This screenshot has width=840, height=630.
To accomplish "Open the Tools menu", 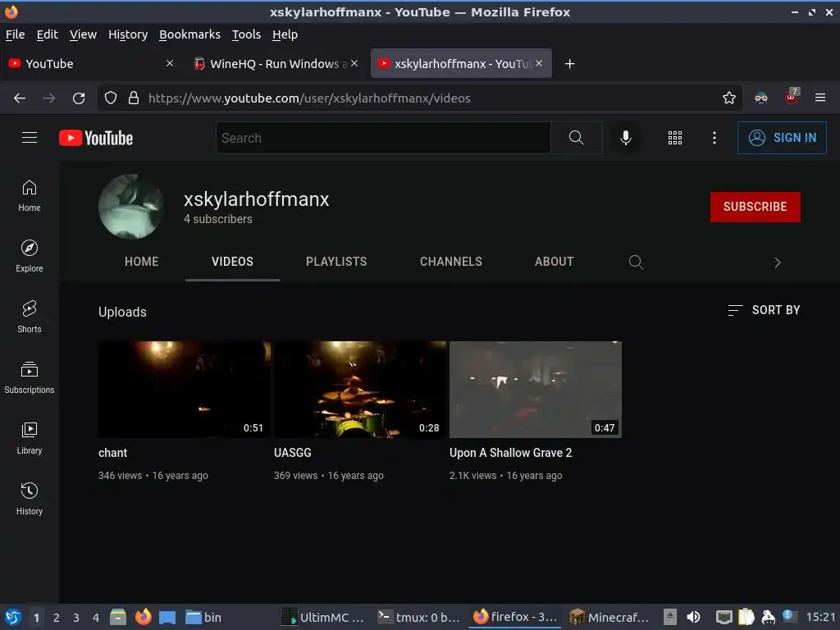I will click(x=246, y=34).
